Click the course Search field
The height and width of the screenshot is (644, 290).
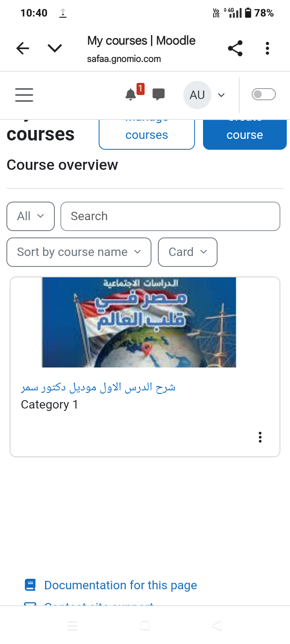point(170,216)
